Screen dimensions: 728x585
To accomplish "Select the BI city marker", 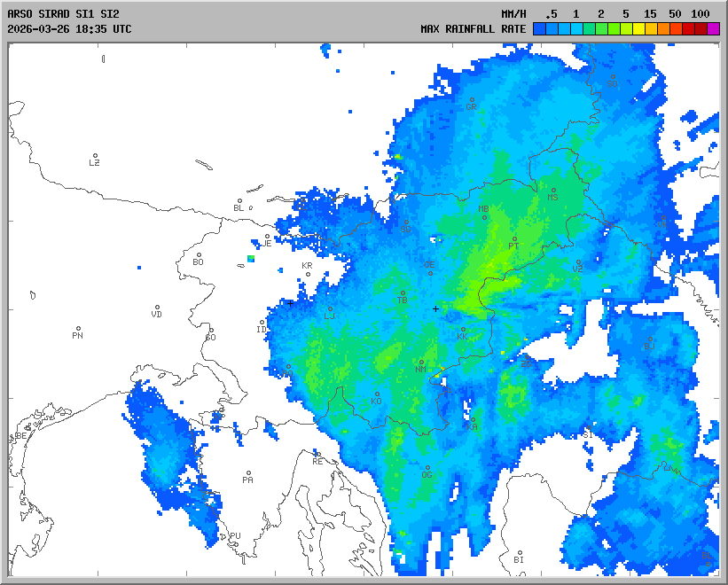I will point(519,553).
